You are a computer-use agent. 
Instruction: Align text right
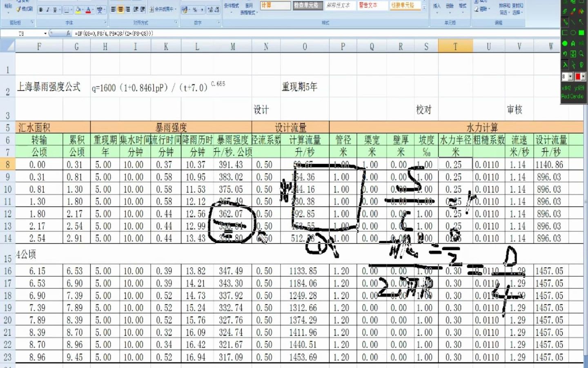128,9
